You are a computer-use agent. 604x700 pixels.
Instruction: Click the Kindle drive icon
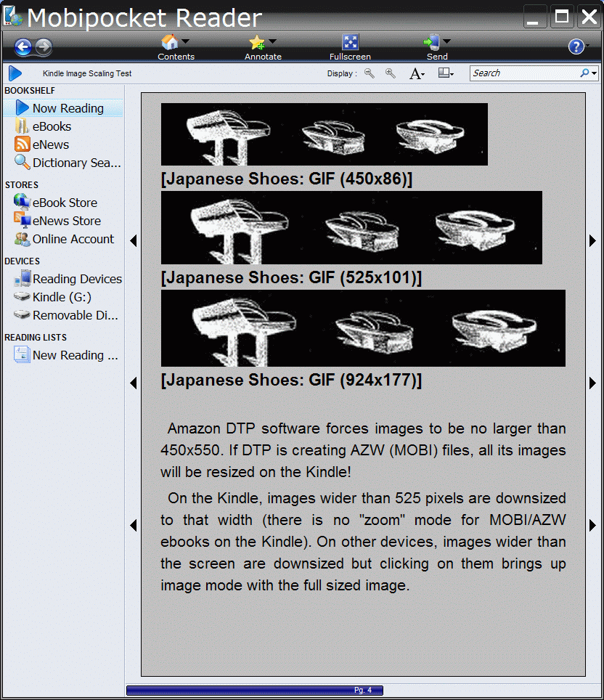[22, 296]
